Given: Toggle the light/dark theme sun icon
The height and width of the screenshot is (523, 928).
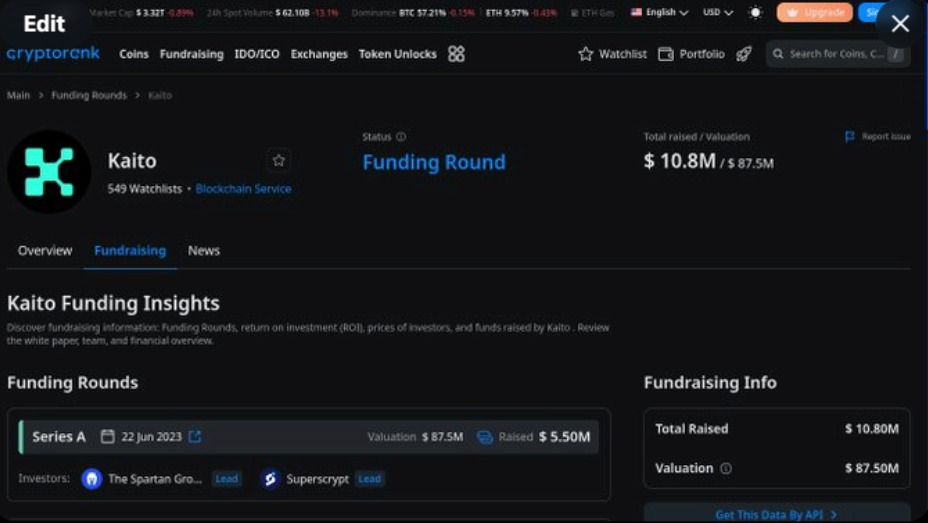Looking at the screenshot, I should coord(756,12).
